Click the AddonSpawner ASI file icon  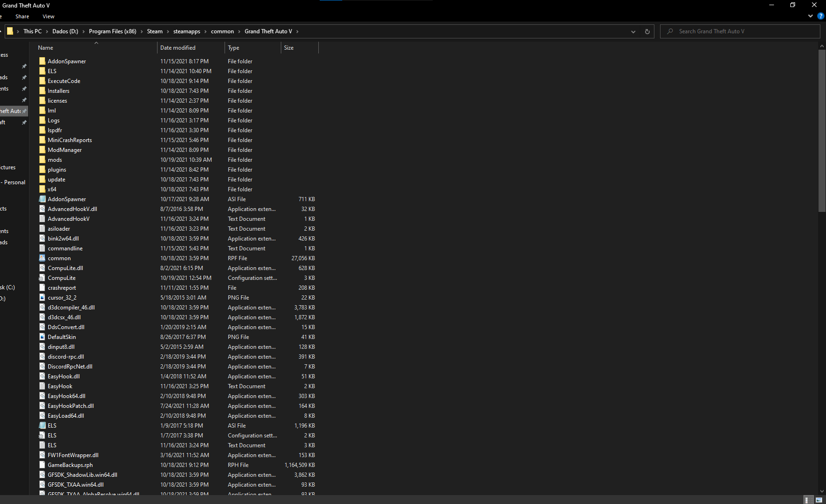pyautogui.click(x=42, y=199)
